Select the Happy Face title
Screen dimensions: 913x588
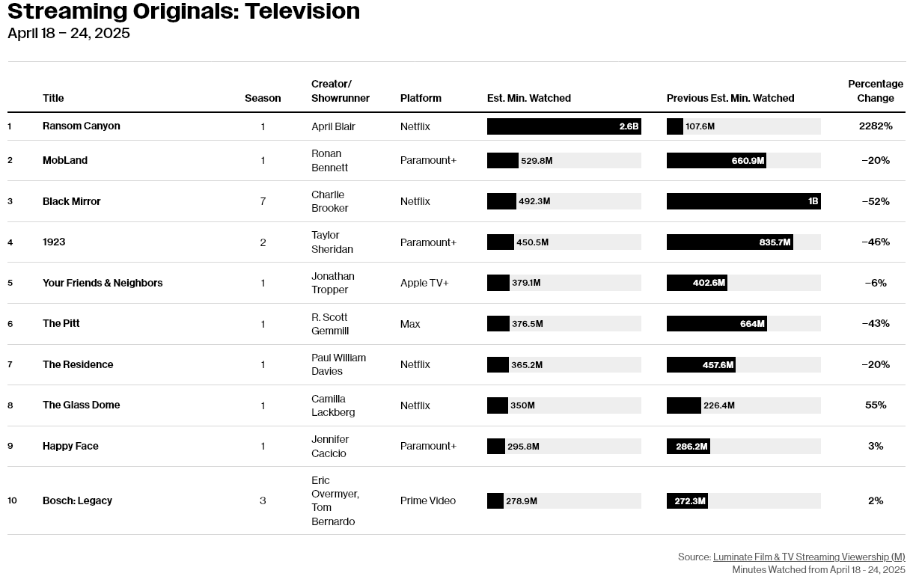click(x=70, y=446)
